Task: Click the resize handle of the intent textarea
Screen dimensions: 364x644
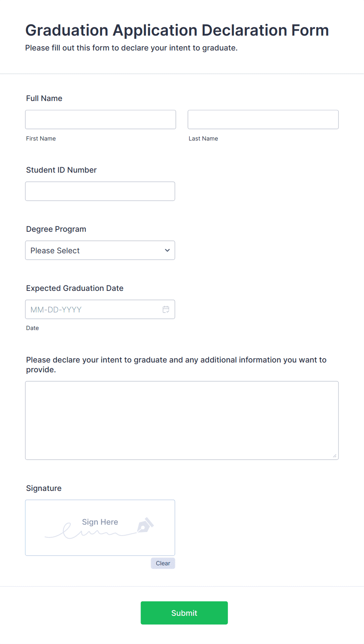Action: [335, 456]
